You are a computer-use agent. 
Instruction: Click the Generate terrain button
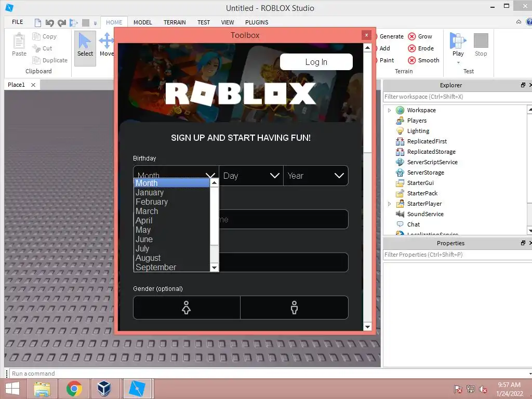pyautogui.click(x=391, y=36)
